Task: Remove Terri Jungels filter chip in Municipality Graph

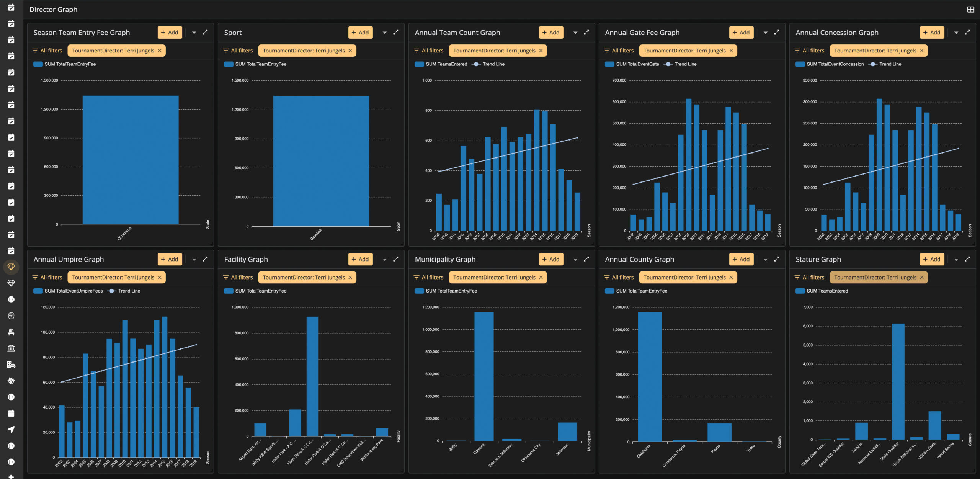Action: (541, 277)
